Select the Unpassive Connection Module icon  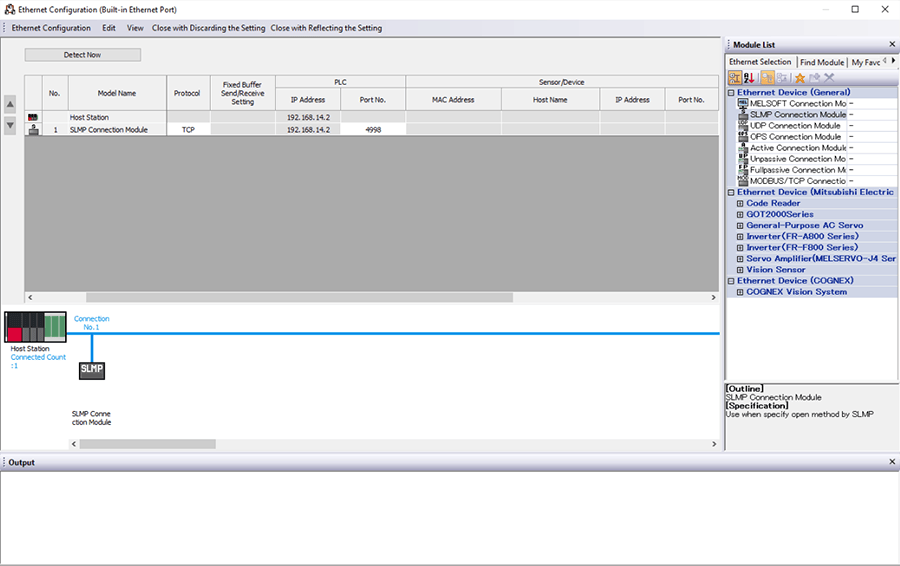pyautogui.click(x=743, y=158)
